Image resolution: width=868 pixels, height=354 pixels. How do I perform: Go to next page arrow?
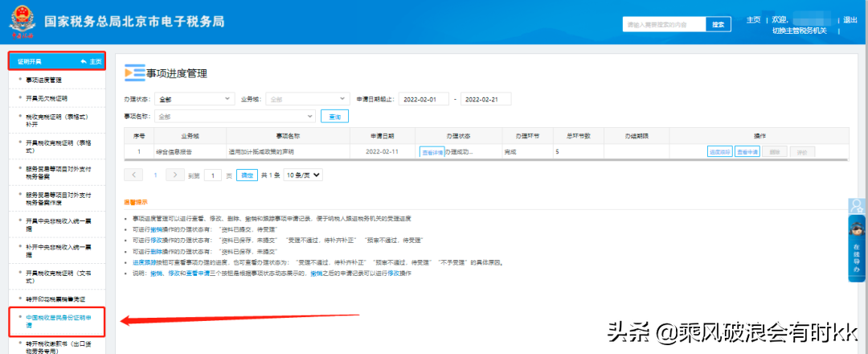(175, 175)
